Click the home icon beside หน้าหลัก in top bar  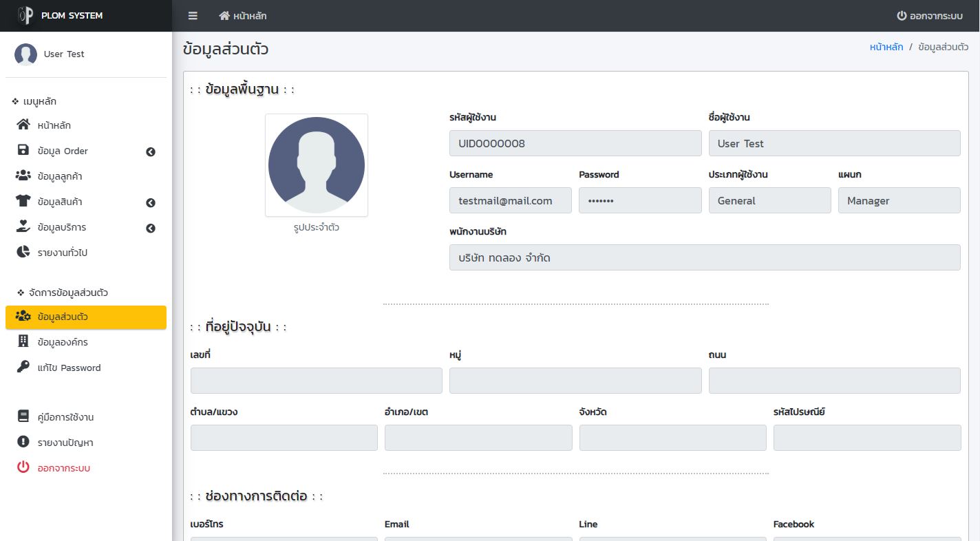point(224,16)
